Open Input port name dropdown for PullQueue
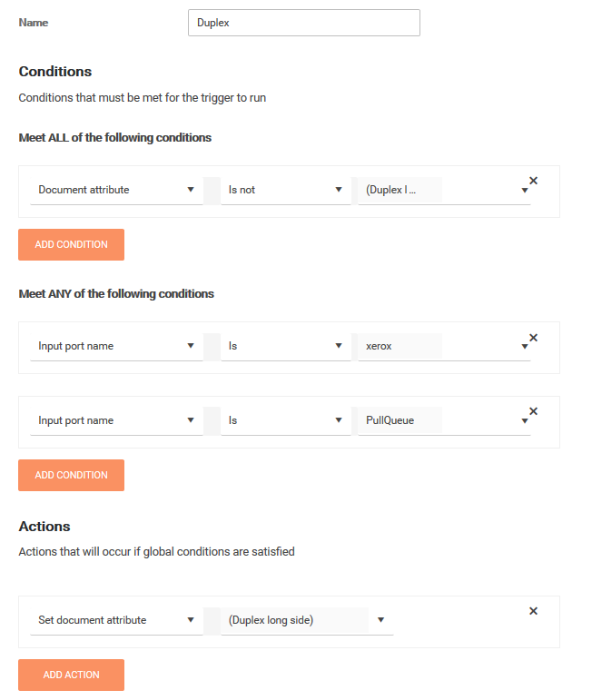 point(116,420)
